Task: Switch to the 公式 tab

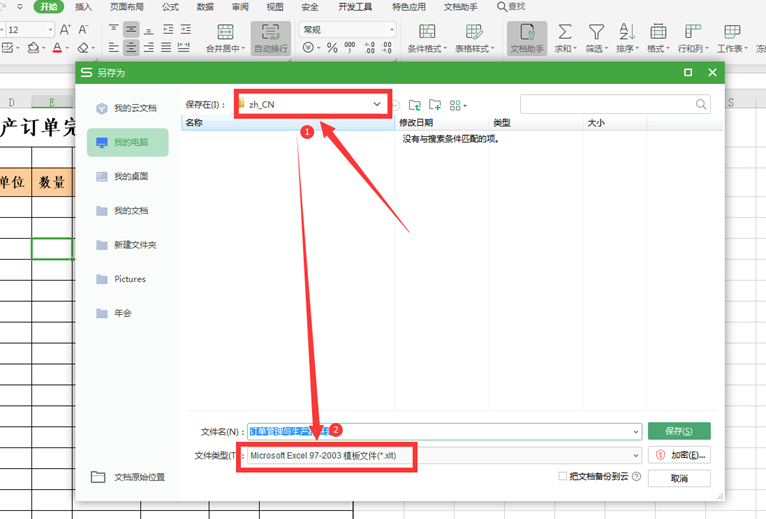Action: pos(170,7)
